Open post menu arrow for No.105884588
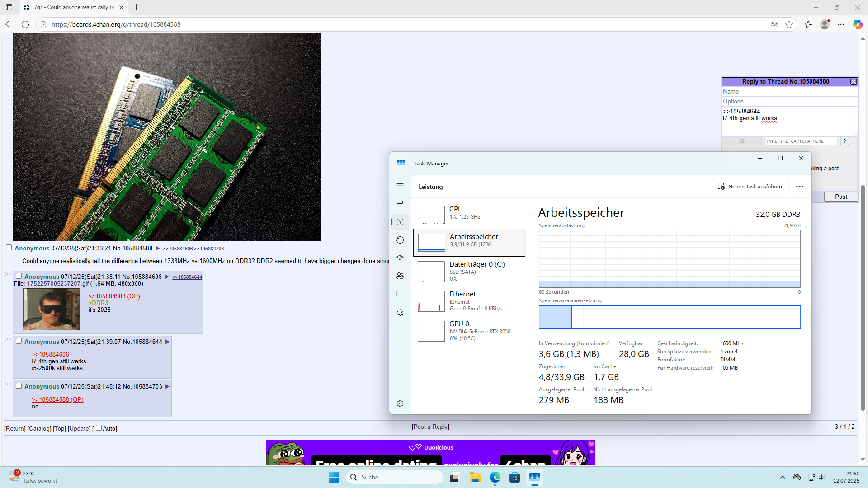Viewport: 868px width, 488px height. click(158, 248)
